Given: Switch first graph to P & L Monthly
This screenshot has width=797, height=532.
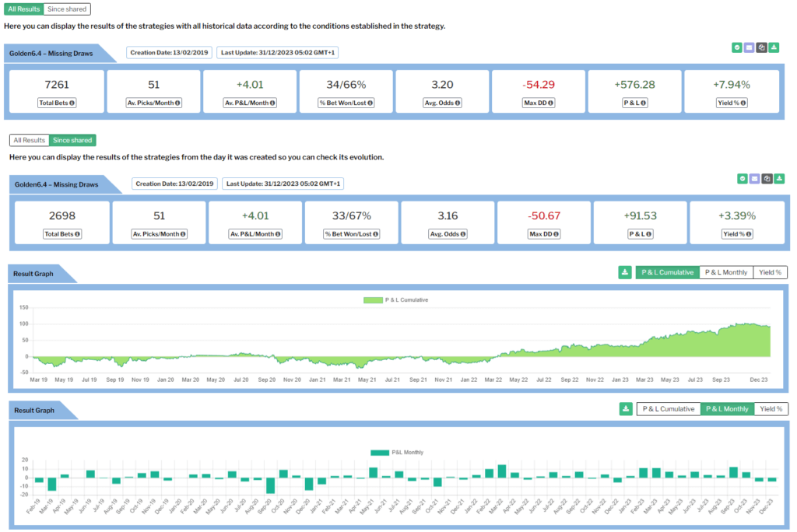Looking at the screenshot, I should (x=725, y=272).
